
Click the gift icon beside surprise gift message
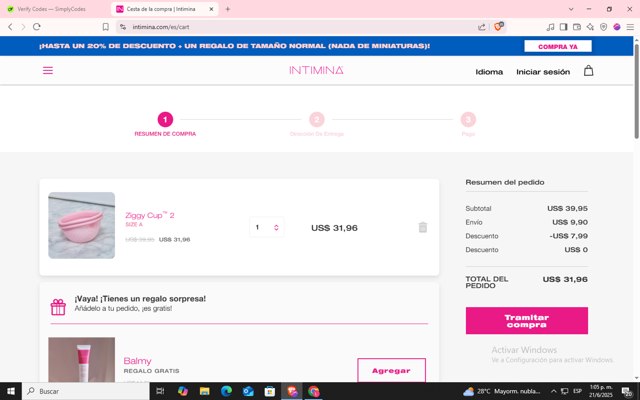[x=58, y=307]
